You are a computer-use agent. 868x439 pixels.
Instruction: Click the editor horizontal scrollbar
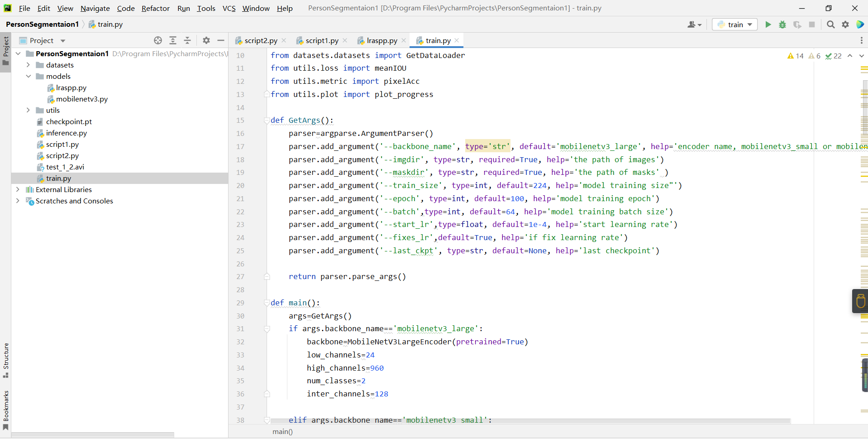(x=530, y=421)
